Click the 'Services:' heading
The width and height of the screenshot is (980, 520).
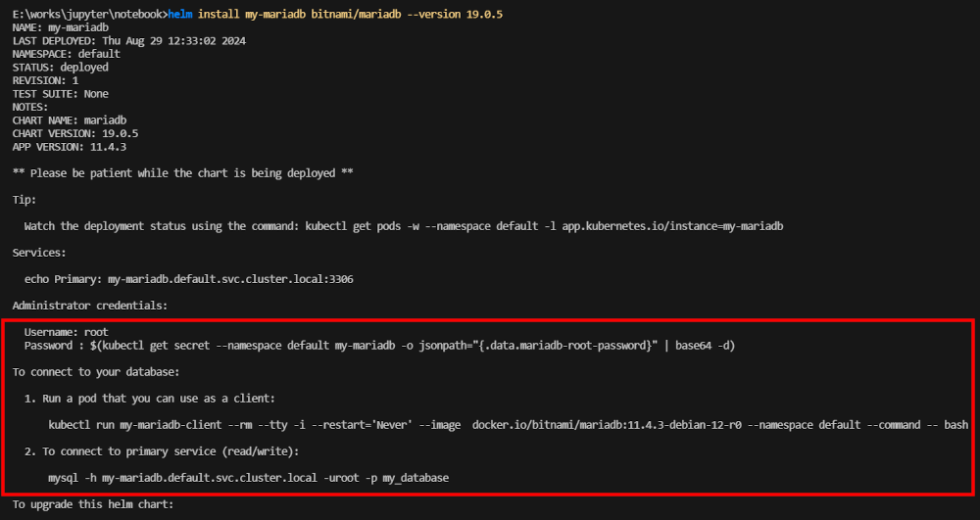pos(39,253)
